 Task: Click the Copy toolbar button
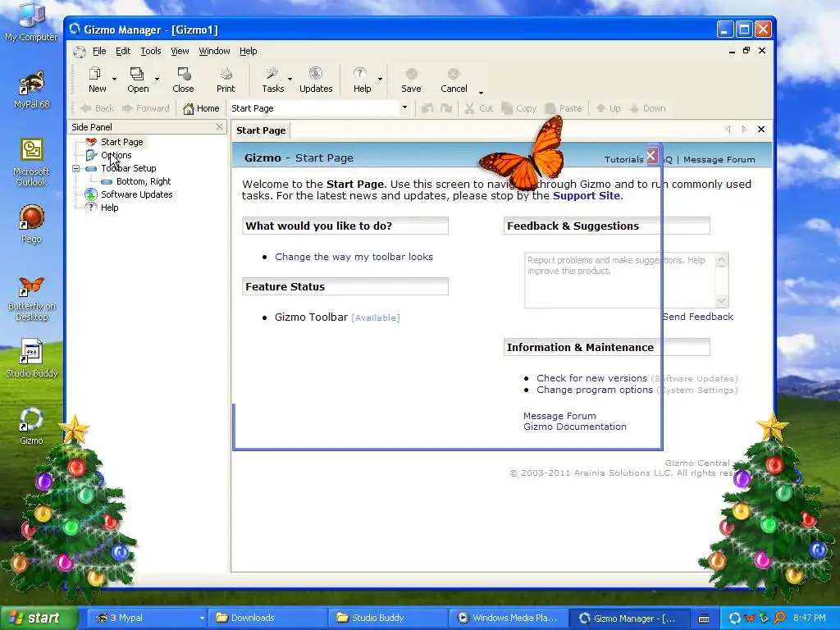(x=518, y=108)
